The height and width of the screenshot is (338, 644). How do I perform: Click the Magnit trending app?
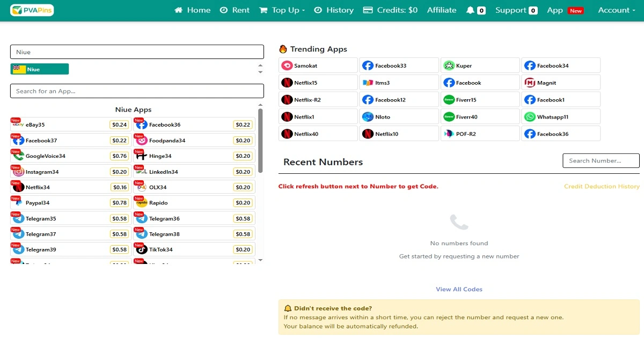[561, 83]
